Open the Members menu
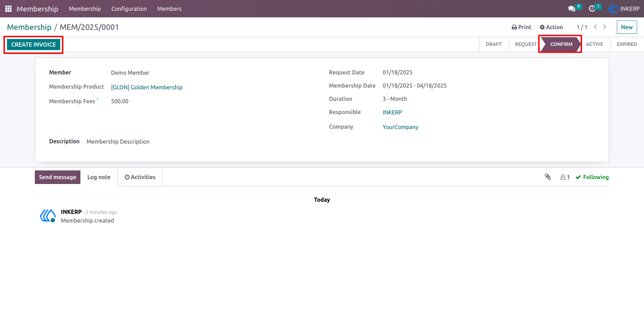Viewport: 644px width, 336px height. point(169,9)
